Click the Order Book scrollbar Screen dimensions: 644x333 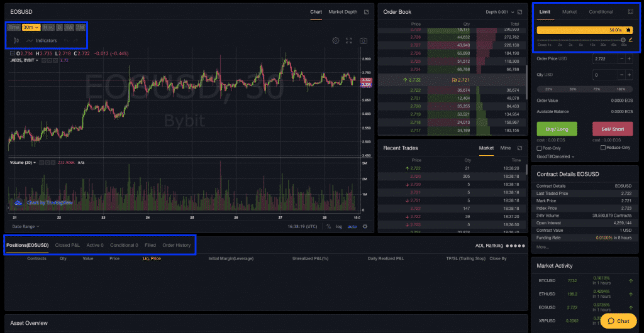coord(526,82)
